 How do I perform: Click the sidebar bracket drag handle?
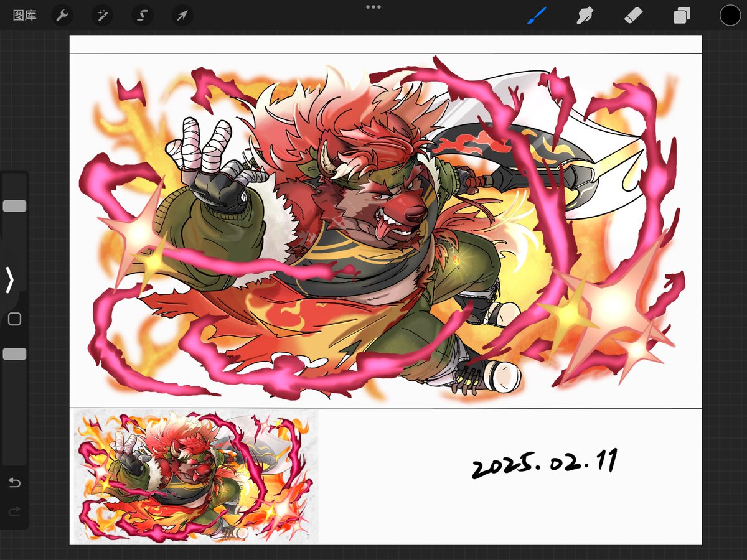(x=9, y=279)
